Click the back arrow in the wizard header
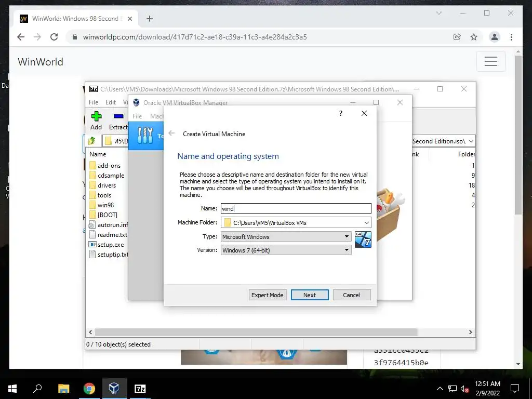The width and height of the screenshot is (532, 399). (171, 134)
